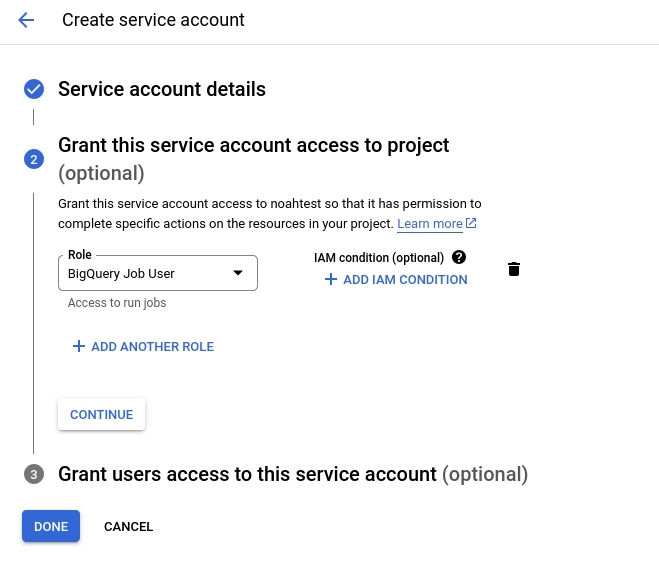The height and width of the screenshot is (588, 659).
Task: Click the ADD ANOTHER ROLE text
Action: coord(152,347)
